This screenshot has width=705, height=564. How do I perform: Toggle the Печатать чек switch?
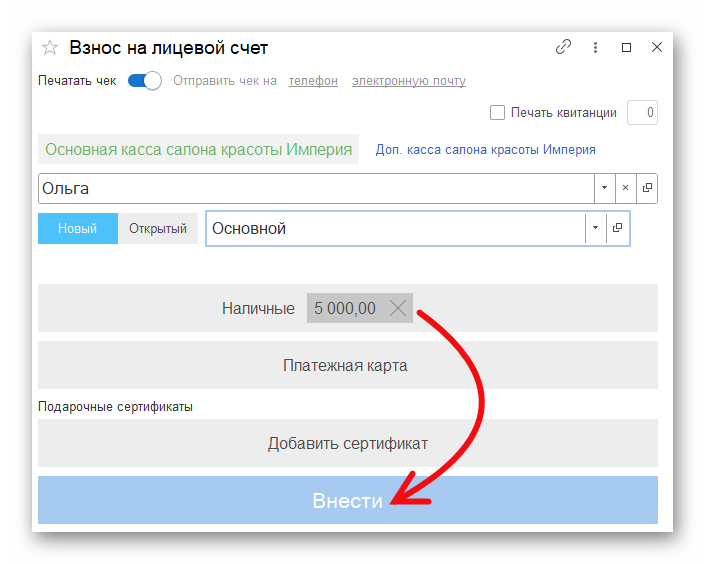145,81
